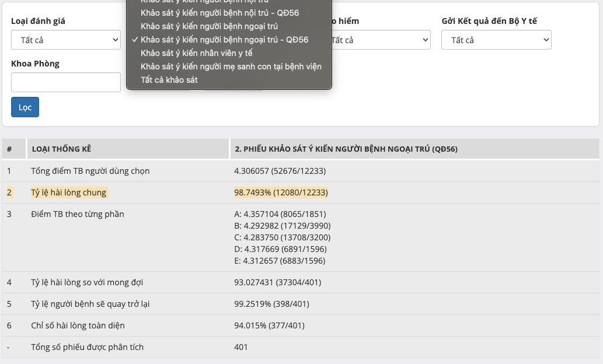
Task: Open the Gởi Kết quả đến Bộ Y tế dropdown
Action: point(496,40)
